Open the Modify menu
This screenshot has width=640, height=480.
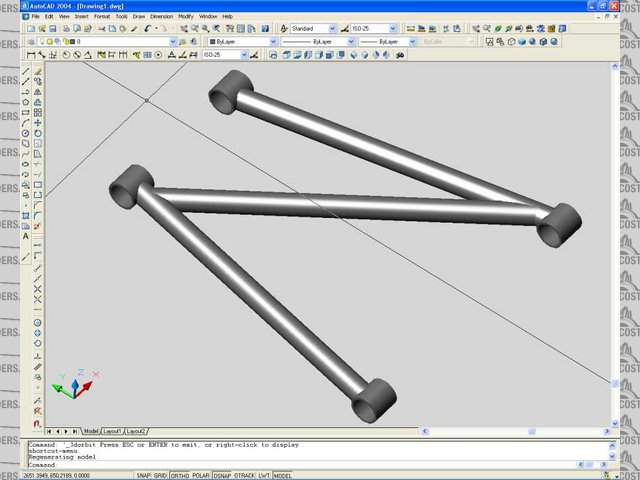click(186, 17)
